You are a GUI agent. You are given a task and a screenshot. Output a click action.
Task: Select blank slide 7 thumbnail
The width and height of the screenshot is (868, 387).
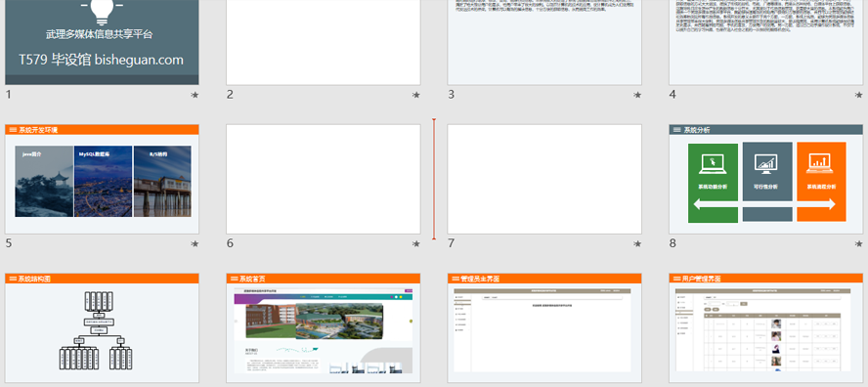pyautogui.click(x=544, y=179)
